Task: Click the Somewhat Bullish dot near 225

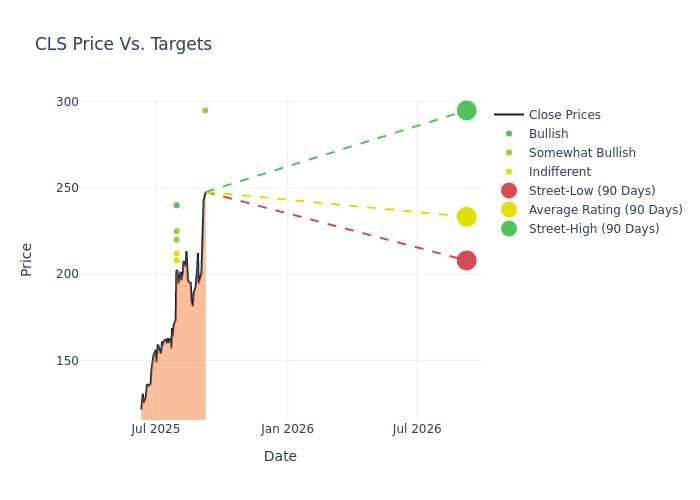Action: [176, 231]
